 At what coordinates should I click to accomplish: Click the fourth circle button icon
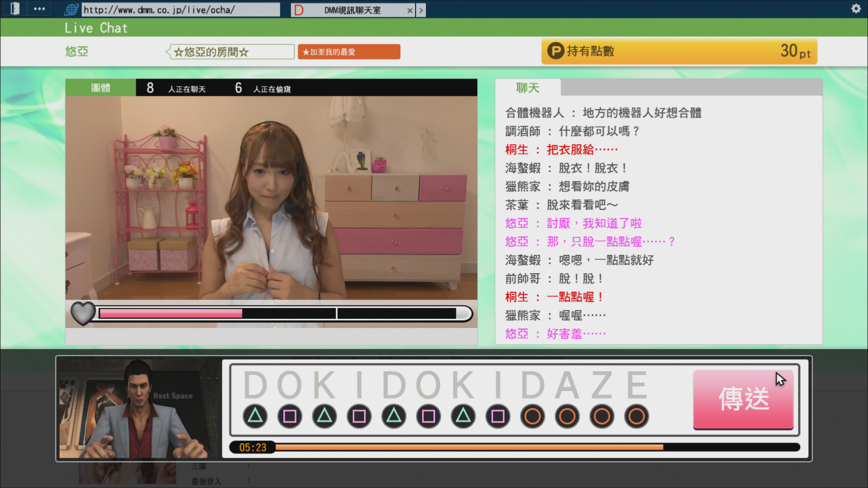pos(637,416)
